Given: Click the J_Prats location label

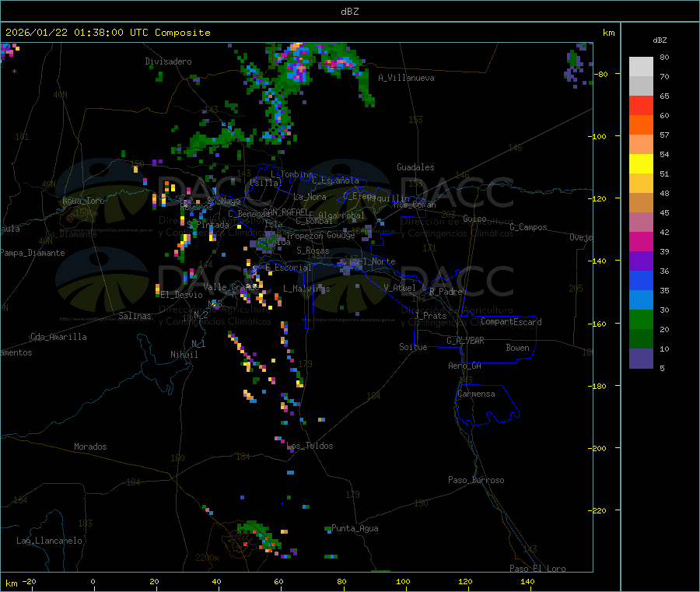Looking at the screenshot, I should [x=430, y=316].
